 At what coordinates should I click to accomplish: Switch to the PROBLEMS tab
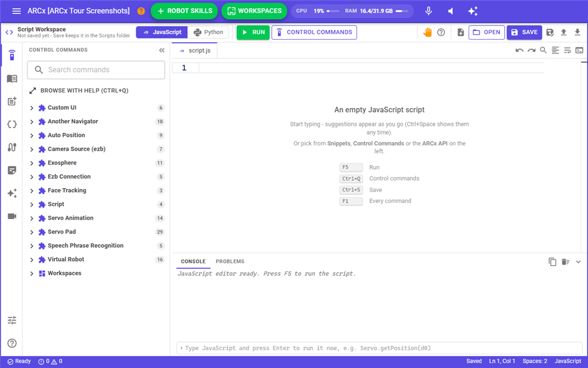tap(230, 262)
